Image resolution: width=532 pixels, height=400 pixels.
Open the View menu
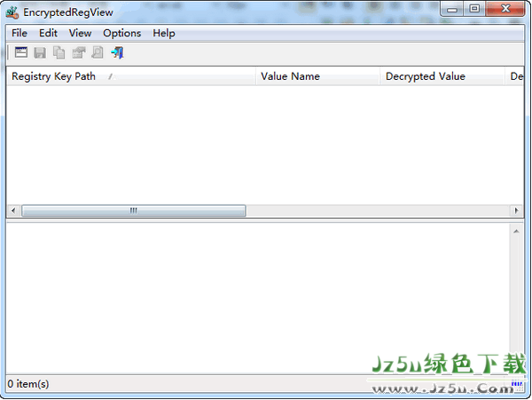(80, 33)
